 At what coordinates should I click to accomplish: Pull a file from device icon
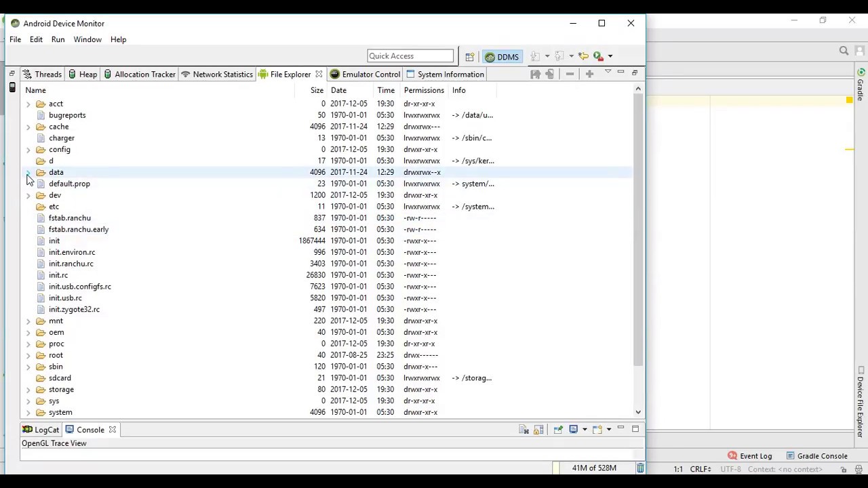(535, 74)
